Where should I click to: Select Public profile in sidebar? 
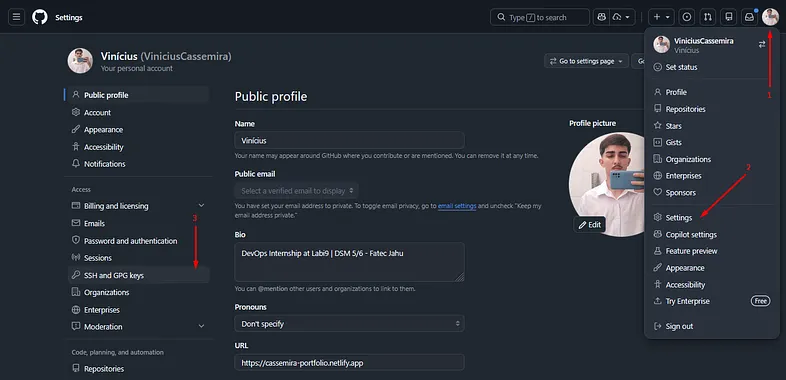[x=137, y=95]
